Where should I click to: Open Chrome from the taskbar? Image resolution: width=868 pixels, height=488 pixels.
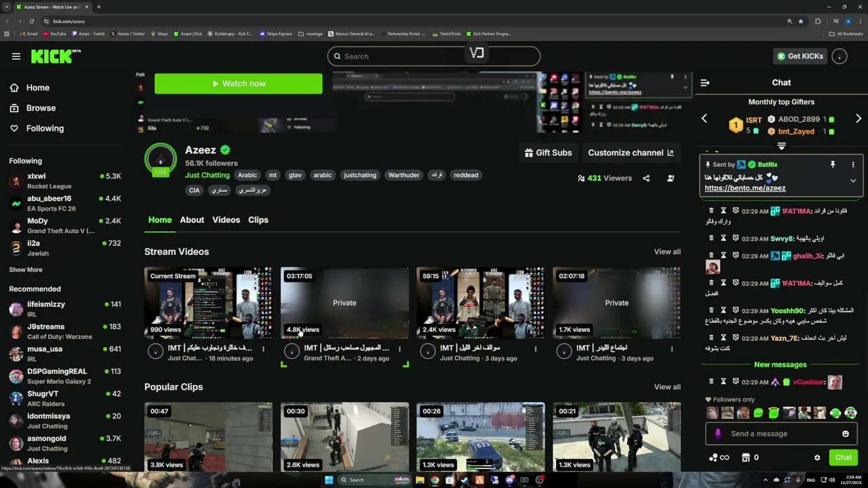pyautogui.click(x=435, y=480)
